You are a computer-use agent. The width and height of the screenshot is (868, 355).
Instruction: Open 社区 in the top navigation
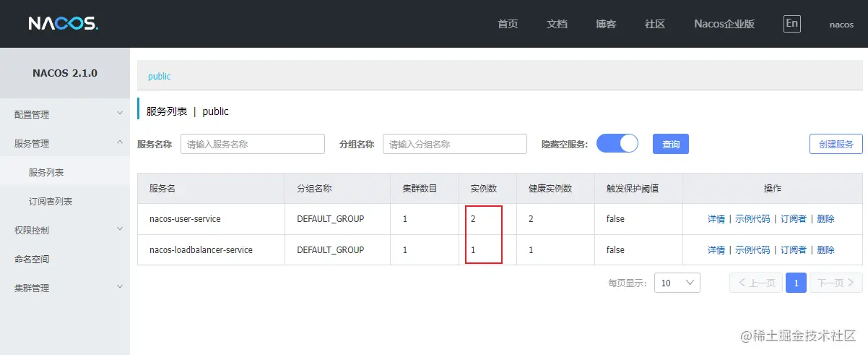coord(655,24)
